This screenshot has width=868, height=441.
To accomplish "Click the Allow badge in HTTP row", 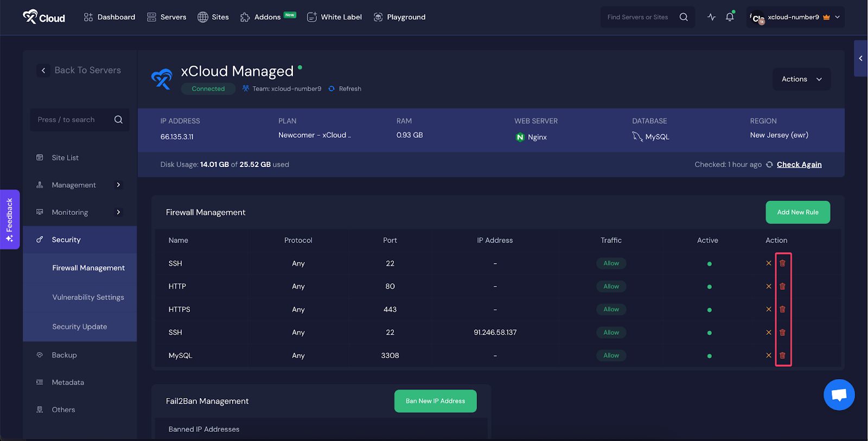I will coord(611,286).
